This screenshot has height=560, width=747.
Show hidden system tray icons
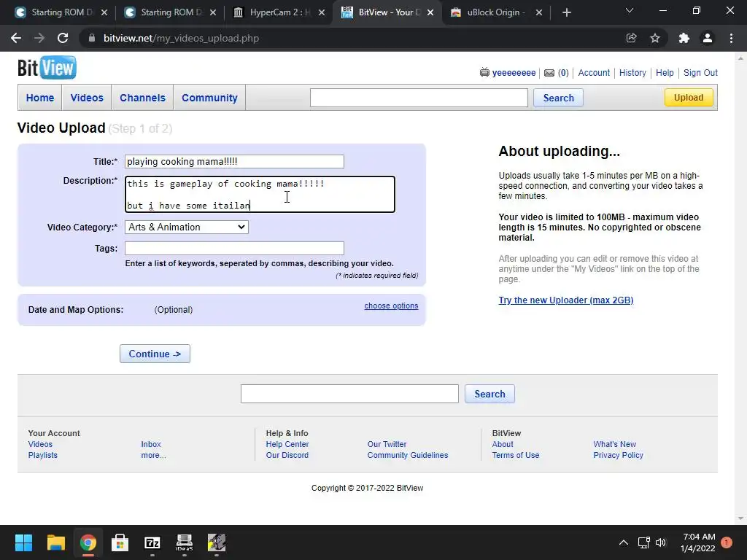[623, 542]
